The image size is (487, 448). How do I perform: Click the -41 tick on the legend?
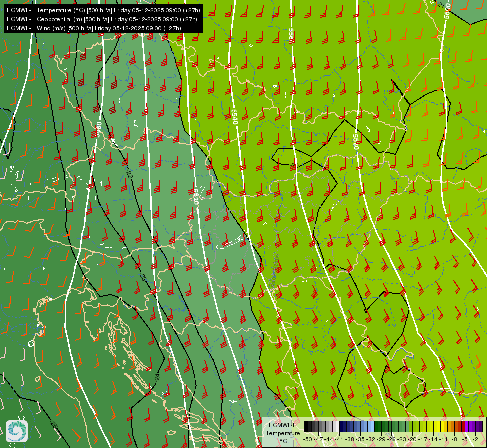pos(339,439)
